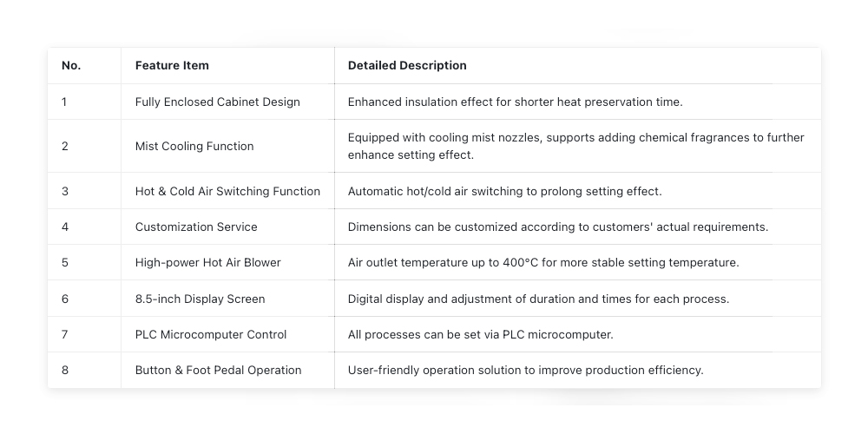Click "Hot & Cold Air Switching Function" text

[227, 191]
